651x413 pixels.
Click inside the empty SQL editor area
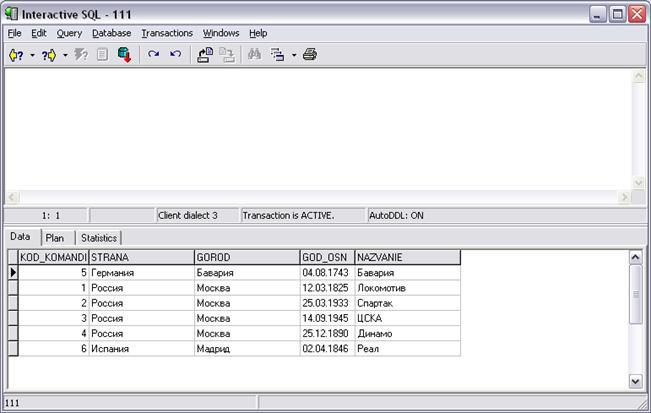(x=320, y=130)
